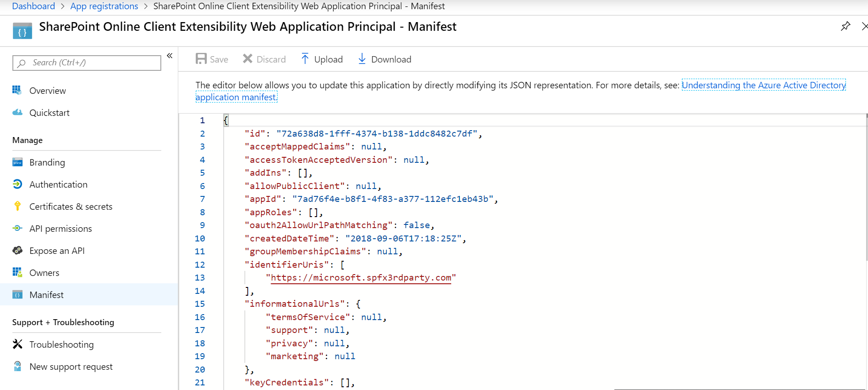The height and width of the screenshot is (390, 868).
Task: Click the "oauth2AllowUrlPathMatching" false value
Action: tap(417, 225)
